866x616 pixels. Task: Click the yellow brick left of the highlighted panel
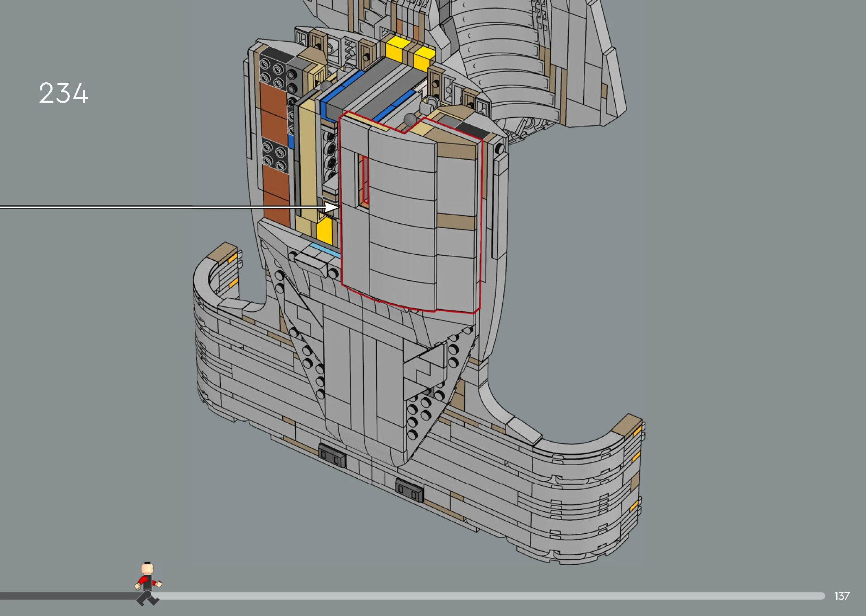[325, 231]
